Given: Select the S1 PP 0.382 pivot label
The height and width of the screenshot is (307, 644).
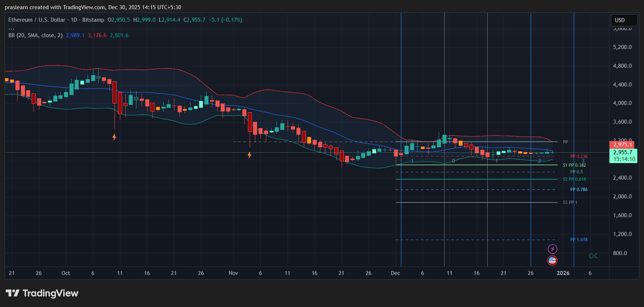Looking at the screenshot, I should tap(574, 165).
